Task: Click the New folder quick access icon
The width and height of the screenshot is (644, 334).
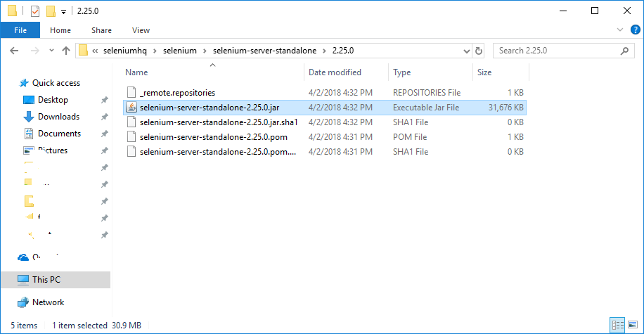Action: point(51,11)
